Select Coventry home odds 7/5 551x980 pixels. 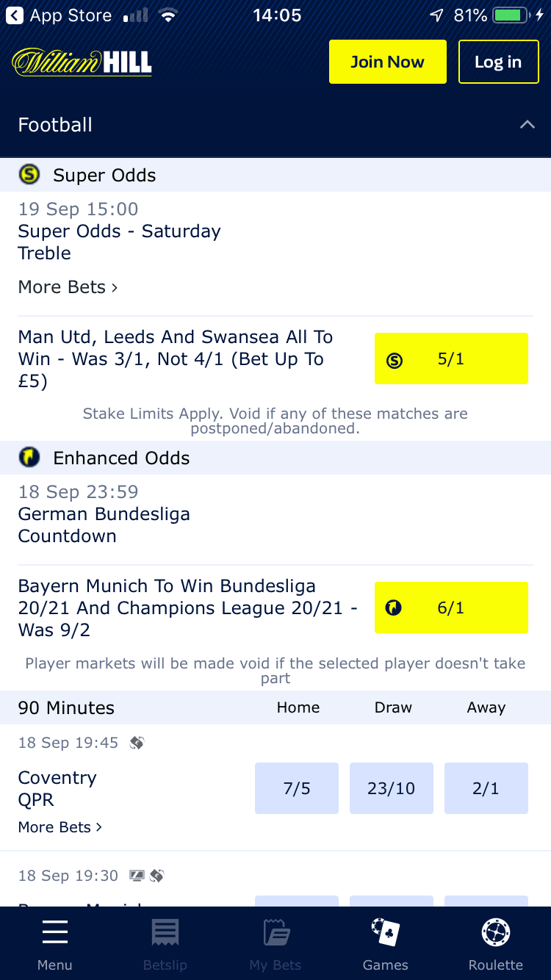coord(297,788)
